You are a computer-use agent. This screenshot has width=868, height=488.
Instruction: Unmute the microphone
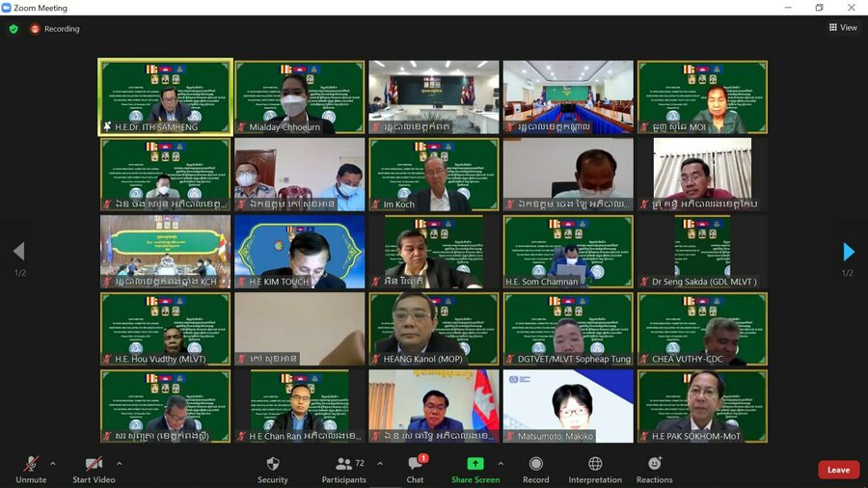pyautogui.click(x=31, y=468)
